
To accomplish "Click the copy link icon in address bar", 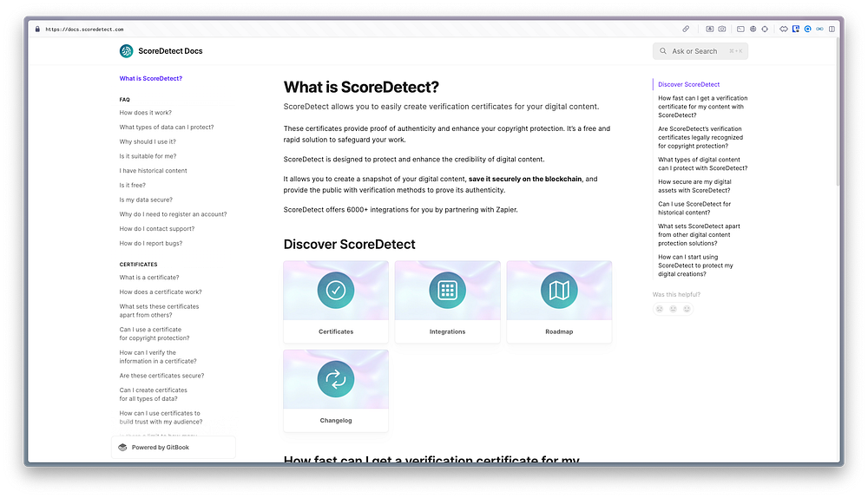I will point(686,29).
